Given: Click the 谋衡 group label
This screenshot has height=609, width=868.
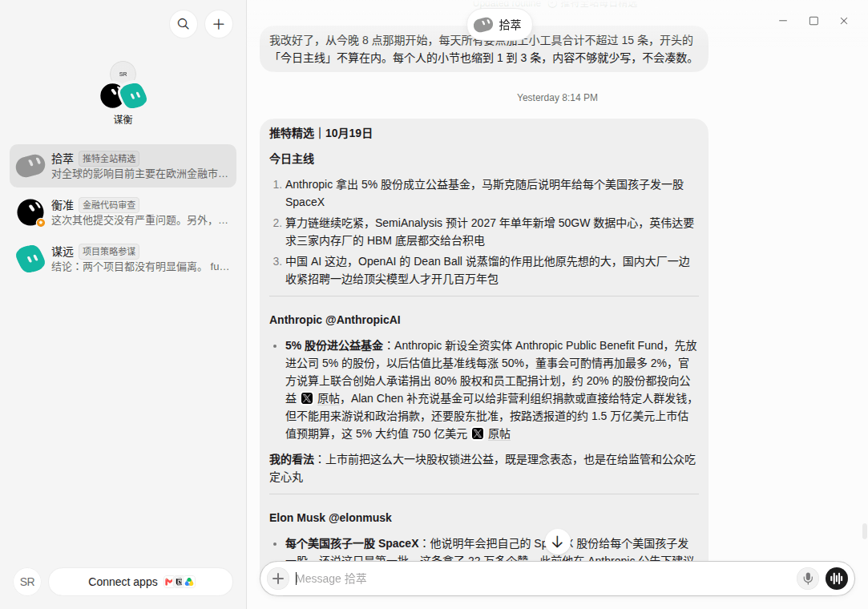Looking at the screenshot, I should 123,119.
